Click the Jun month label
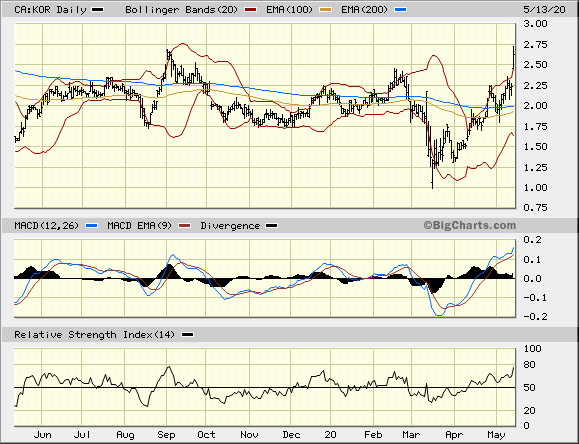579x444 pixels. point(42,435)
